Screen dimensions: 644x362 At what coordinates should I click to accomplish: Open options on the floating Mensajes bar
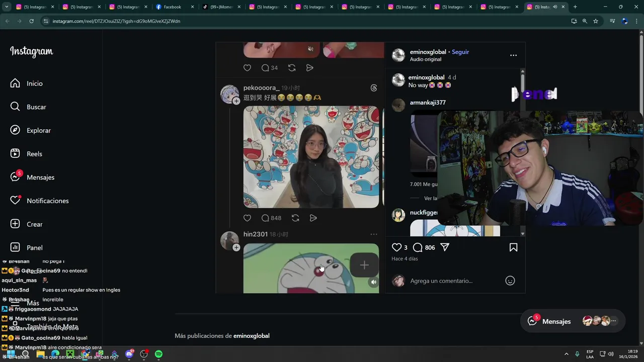pos(613,321)
